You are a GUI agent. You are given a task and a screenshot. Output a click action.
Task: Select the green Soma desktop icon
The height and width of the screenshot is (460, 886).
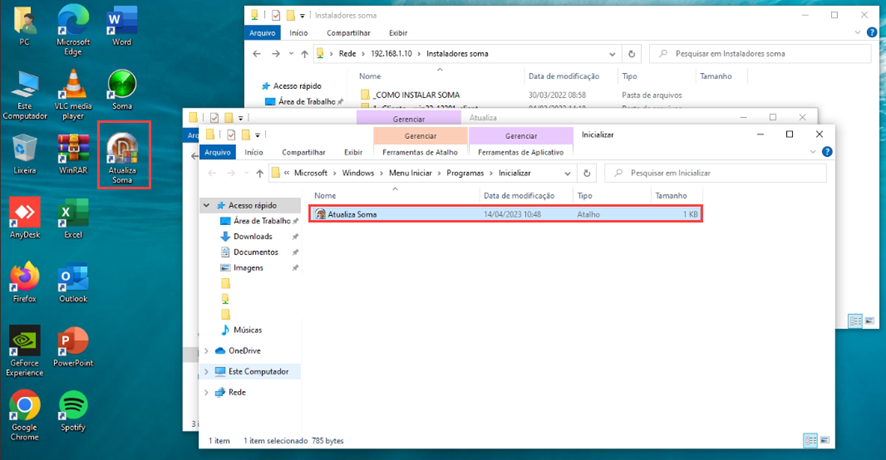[x=121, y=90]
